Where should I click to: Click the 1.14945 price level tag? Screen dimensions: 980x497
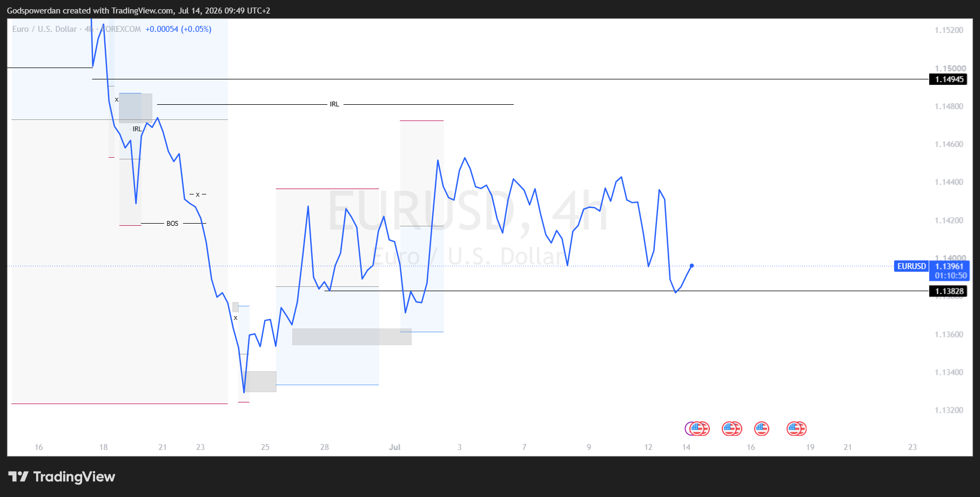pyautogui.click(x=948, y=79)
